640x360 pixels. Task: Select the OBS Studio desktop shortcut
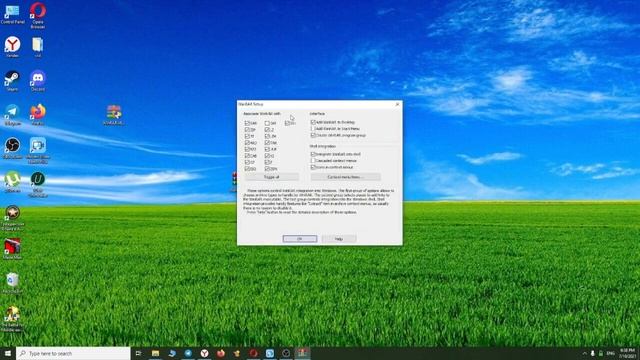coord(12,149)
